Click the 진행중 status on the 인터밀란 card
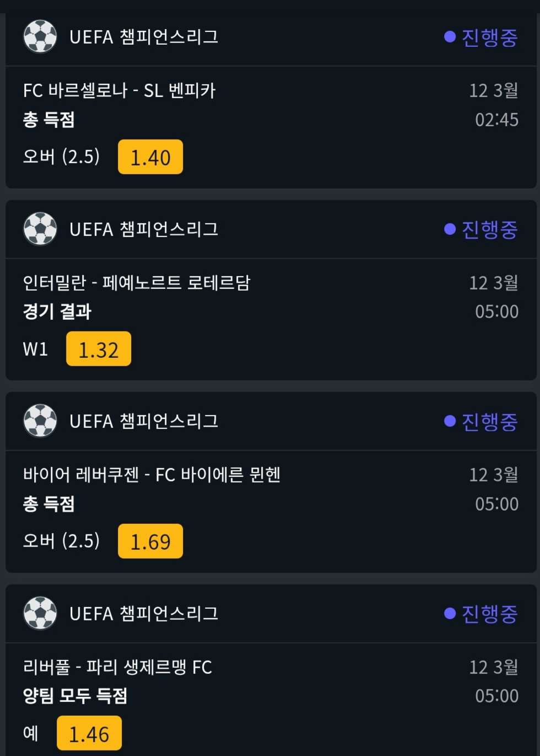Viewport: 540px width, 756px height. tap(481, 229)
